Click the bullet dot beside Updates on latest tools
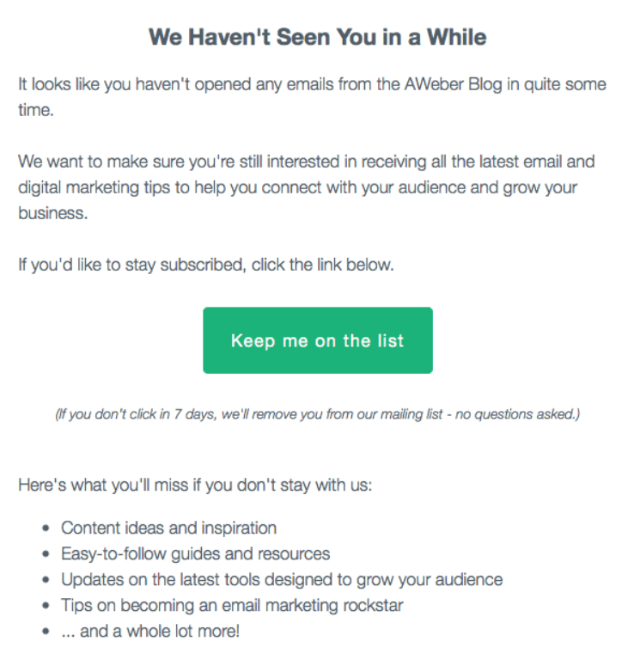This screenshot has height=672, width=634. coord(46,580)
